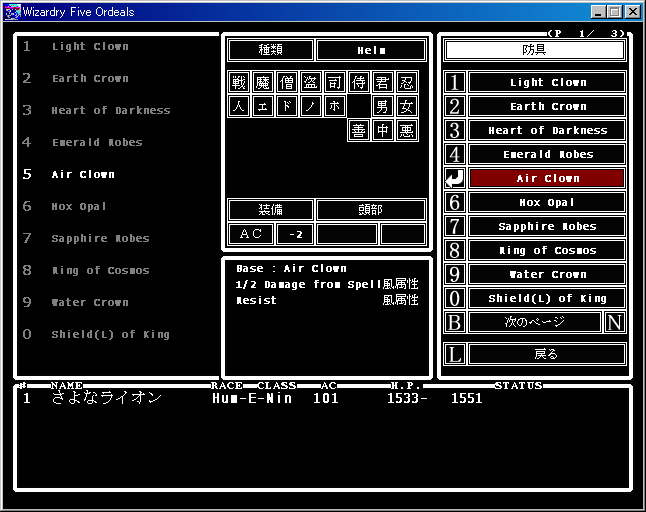The image size is (646, 512).
Task: Select Light Clown in the armor menu
Action: click(x=547, y=82)
